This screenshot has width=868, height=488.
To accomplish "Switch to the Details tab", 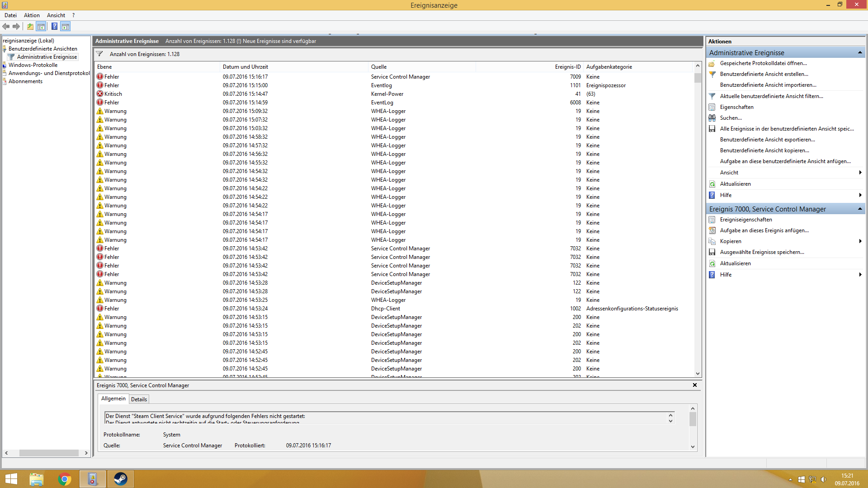I will pyautogui.click(x=139, y=399).
